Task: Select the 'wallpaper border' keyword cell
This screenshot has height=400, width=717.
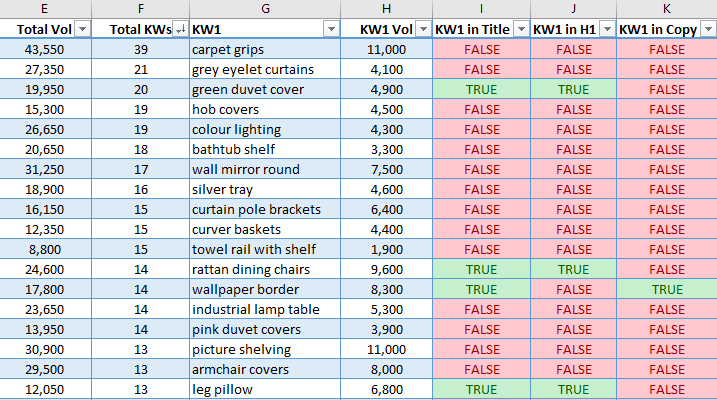Action: pos(244,289)
